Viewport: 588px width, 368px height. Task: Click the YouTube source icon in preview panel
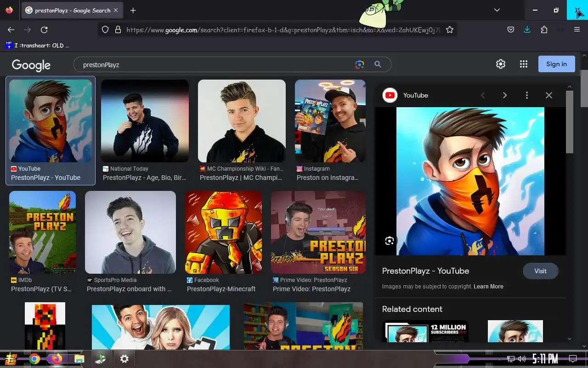[390, 95]
